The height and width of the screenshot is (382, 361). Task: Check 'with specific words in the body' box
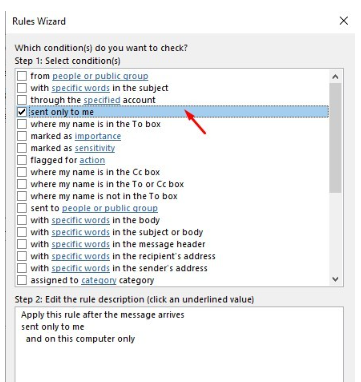tap(22, 220)
